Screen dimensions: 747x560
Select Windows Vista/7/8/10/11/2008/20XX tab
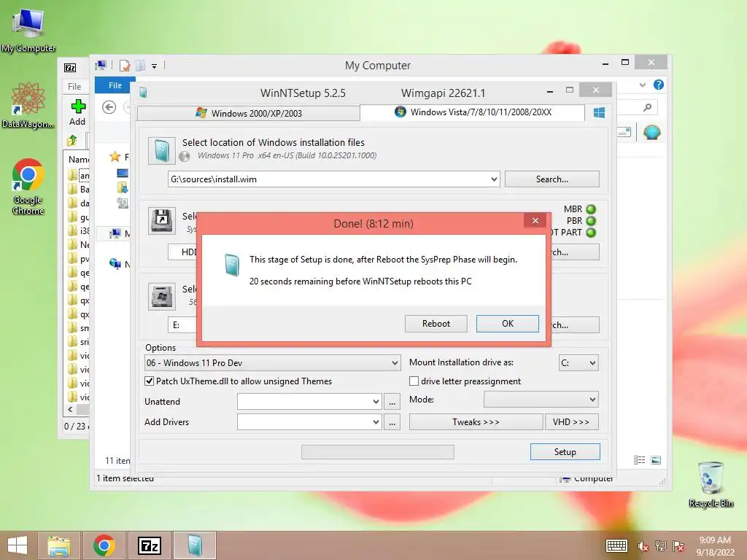(x=473, y=112)
